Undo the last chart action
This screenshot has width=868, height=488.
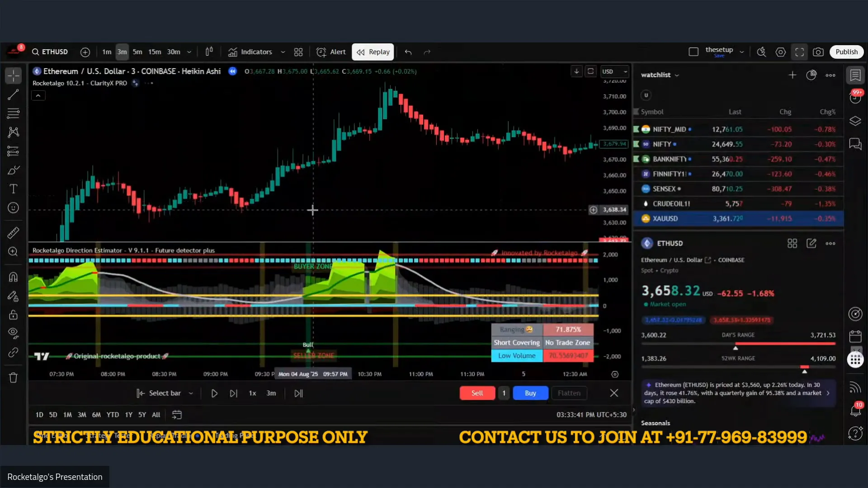pyautogui.click(x=408, y=52)
